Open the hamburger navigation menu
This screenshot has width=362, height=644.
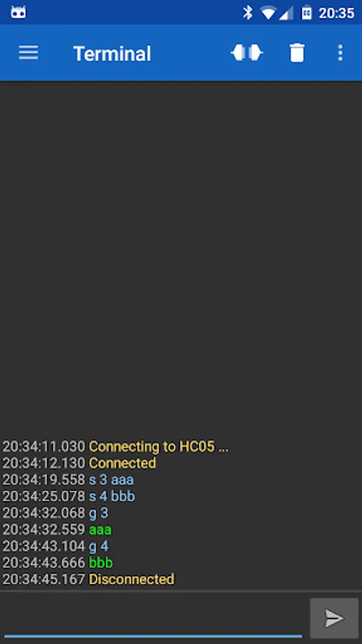click(29, 53)
